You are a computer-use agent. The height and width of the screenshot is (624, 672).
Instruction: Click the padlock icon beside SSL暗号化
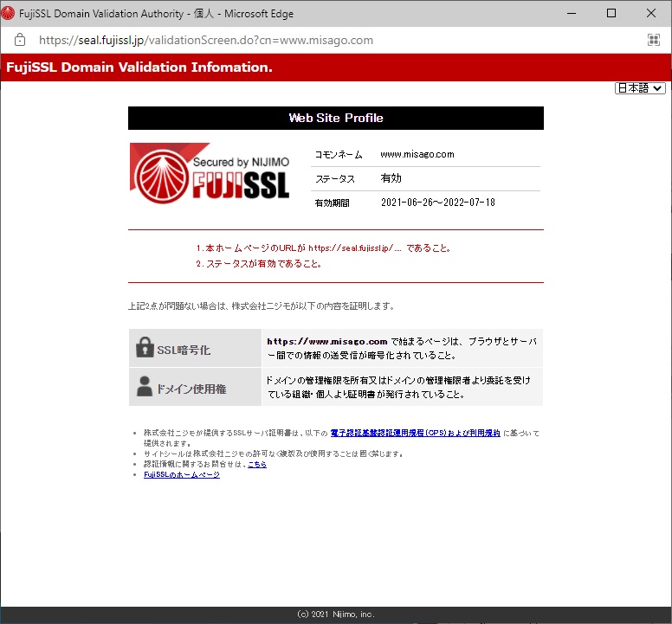pyautogui.click(x=145, y=347)
